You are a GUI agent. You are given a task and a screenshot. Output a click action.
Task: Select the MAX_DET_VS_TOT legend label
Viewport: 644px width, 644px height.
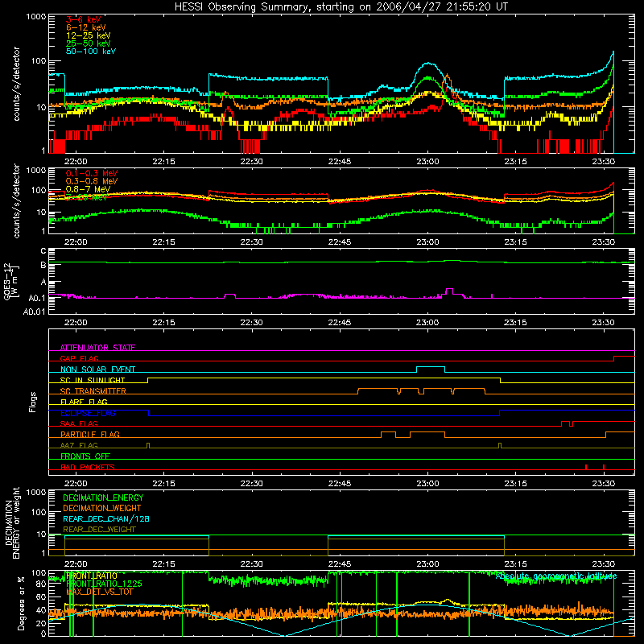[x=99, y=592]
